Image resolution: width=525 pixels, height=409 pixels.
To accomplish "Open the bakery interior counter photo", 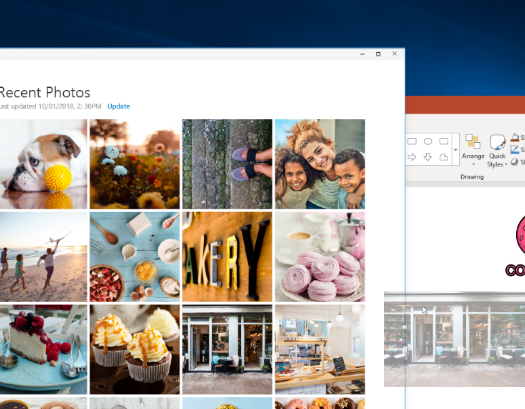I will 320,349.
